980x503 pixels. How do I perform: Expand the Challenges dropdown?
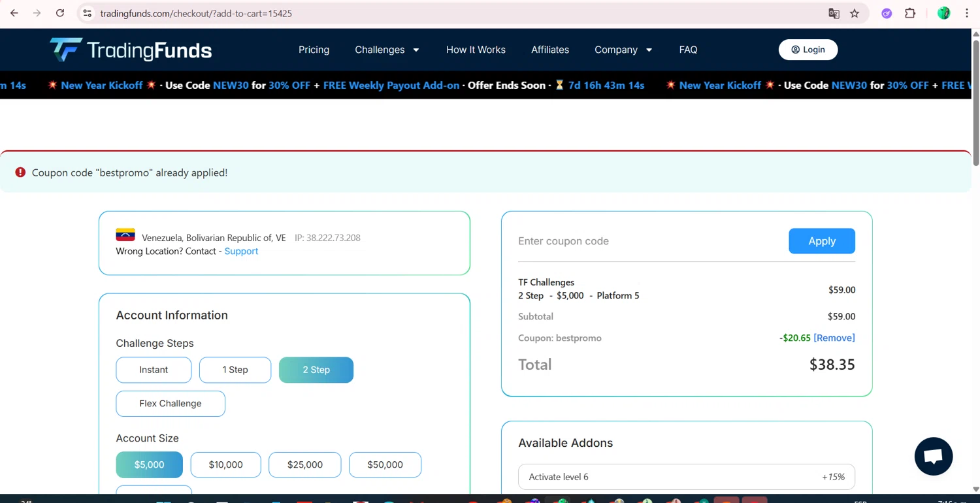(387, 50)
